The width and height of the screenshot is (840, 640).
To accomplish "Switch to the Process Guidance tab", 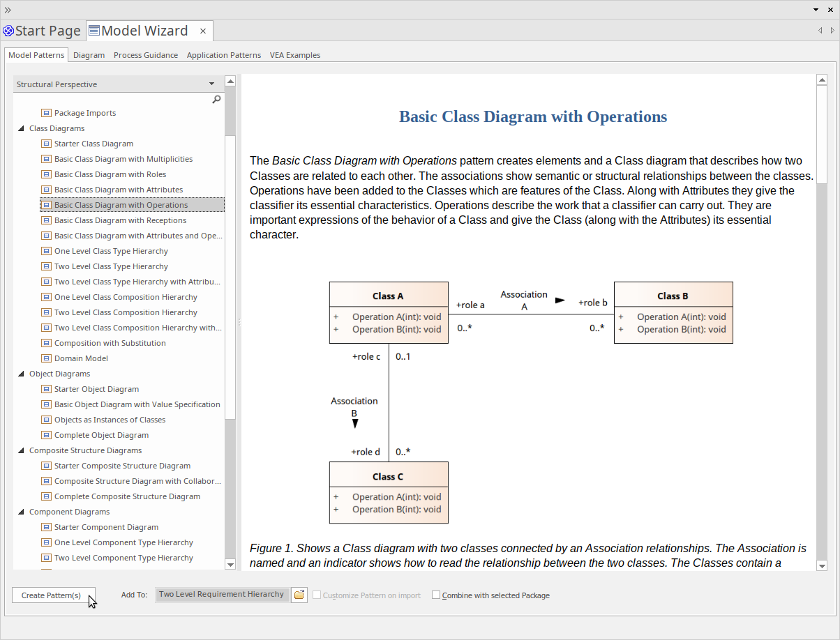I will 146,55.
